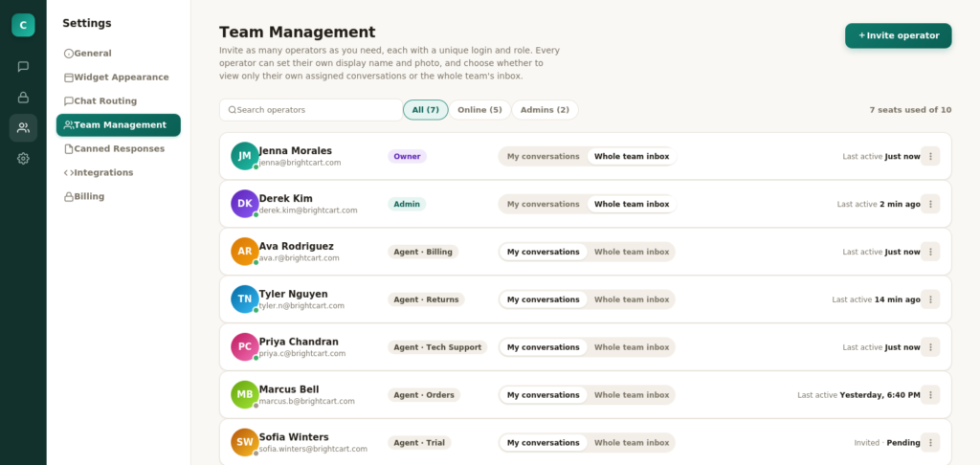Click the name Ava Rodriguez
Image resolution: width=980 pixels, height=465 pixels.
coord(297,246)
